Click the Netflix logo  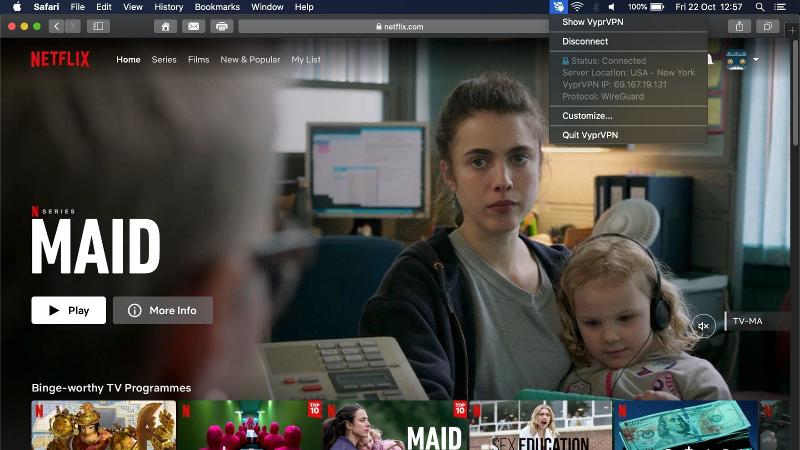pyautogui.click(x=60, y=59)
